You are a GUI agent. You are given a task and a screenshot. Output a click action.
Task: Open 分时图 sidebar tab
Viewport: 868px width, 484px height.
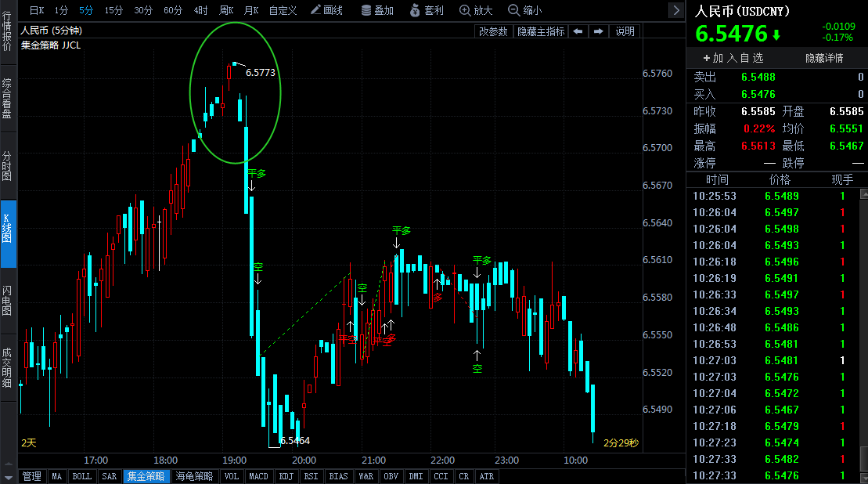[7, 165]
